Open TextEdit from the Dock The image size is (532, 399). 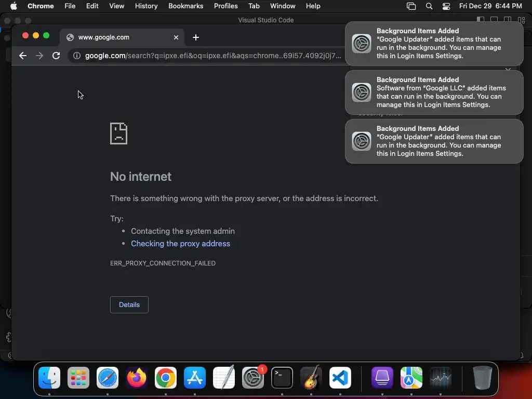point(224,378)
